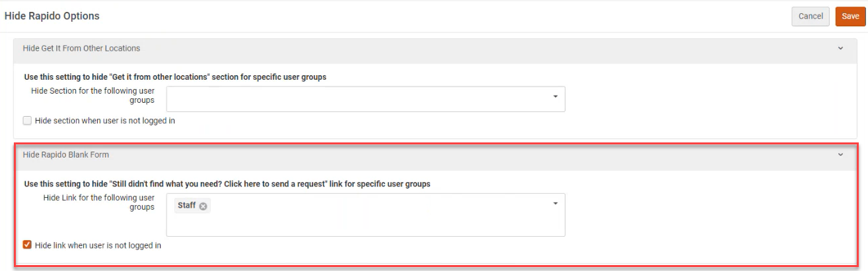Uncheck Hide link when user is not logged in
Screen dimensions: 868x271
pyautogui.click(x=27, y=245)
